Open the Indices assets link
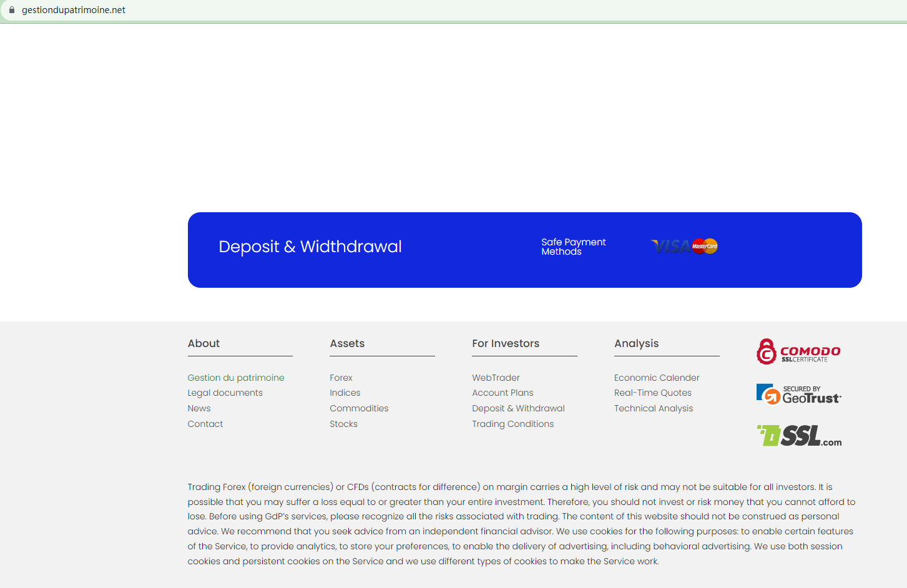907x588 pixels. [345, 393]
